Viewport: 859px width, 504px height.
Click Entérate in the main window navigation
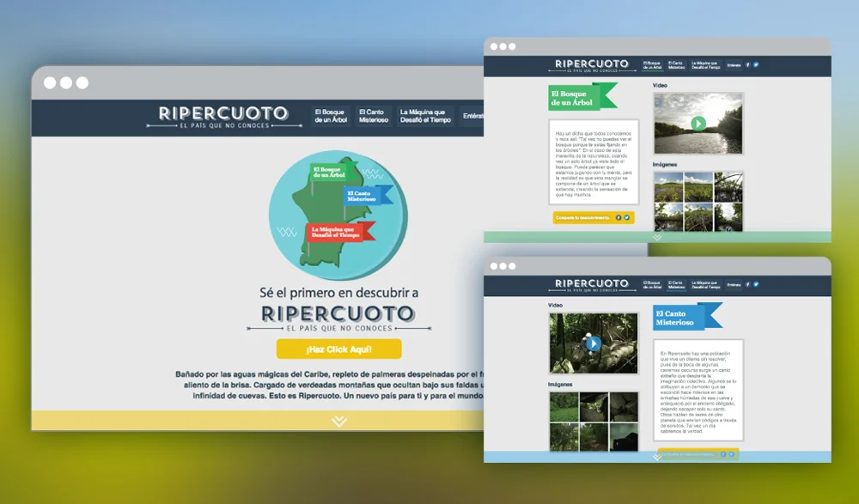point(472,116)
